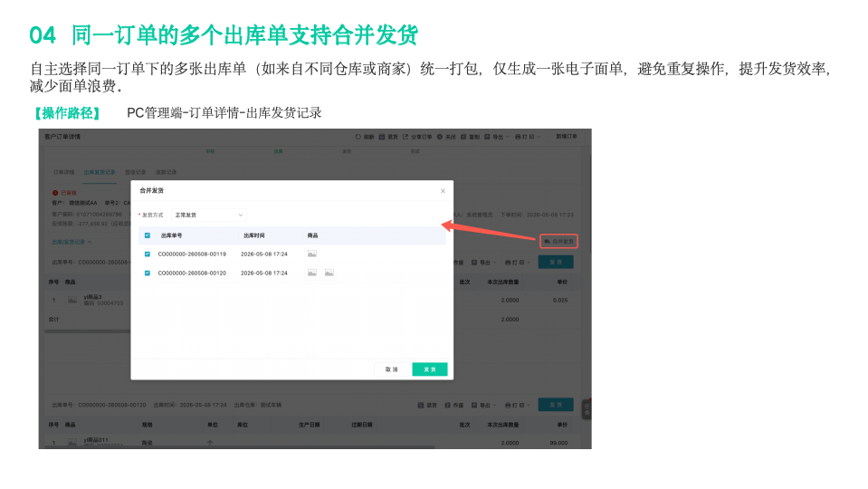This screenshot has height=489, width=868.
Task: Click the yt商品3 product image thumbnail
Action: pos(72,300)
